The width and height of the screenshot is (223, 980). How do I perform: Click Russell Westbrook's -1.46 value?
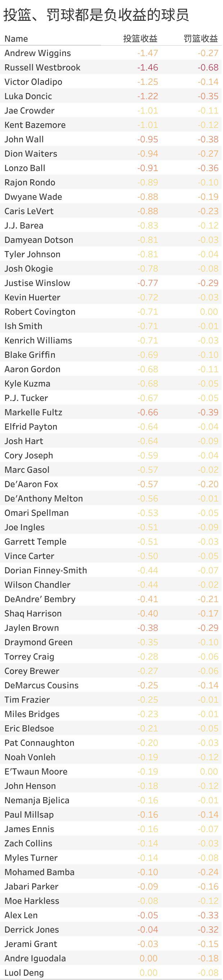pyautogui.click(x=147, y=68)
